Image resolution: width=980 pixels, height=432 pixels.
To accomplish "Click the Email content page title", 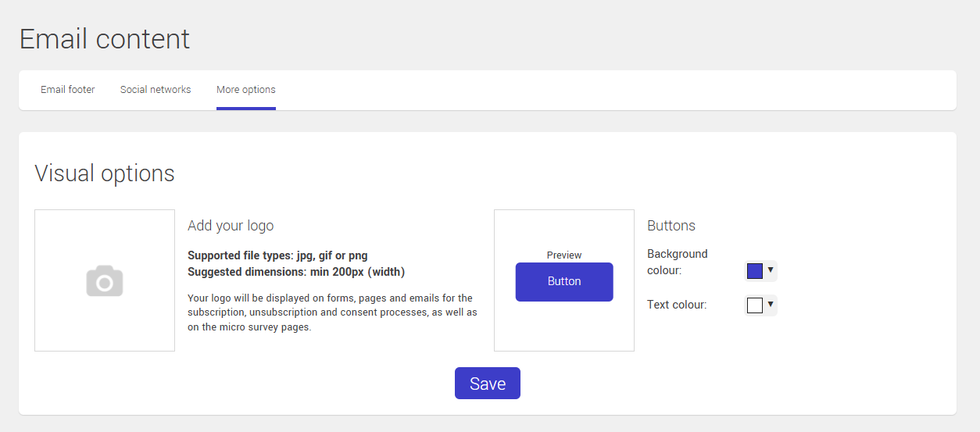I will point(105,39).
